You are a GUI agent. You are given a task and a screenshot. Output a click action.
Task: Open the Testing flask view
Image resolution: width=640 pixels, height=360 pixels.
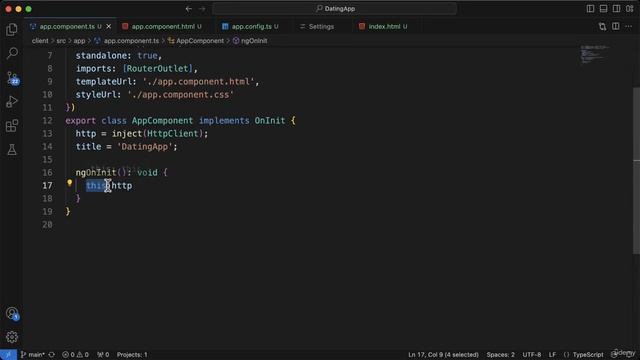pos(12,149)
